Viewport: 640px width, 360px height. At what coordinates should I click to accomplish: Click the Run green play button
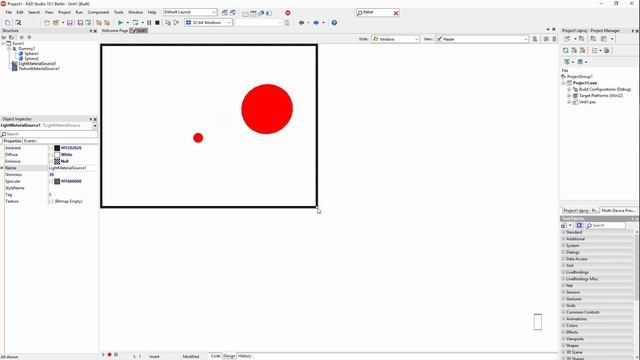[120, 23]
